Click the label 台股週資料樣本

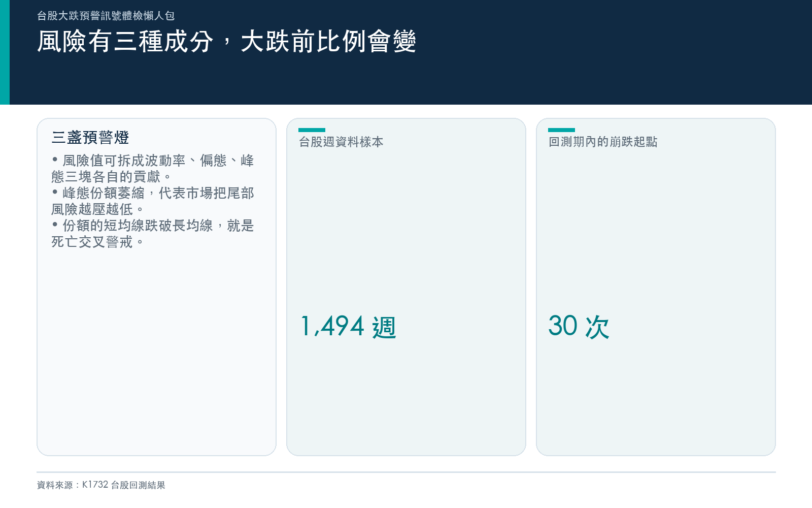(341, 142)
